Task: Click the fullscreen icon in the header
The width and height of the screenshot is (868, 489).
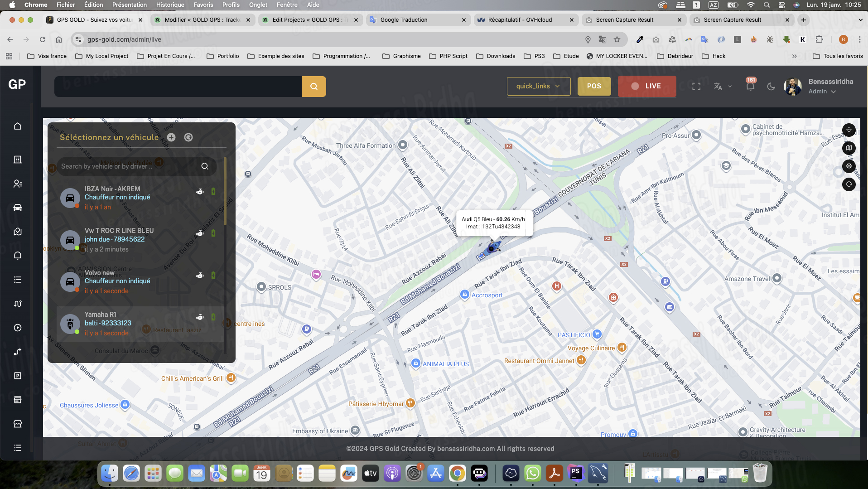Action: coord(696,86)
